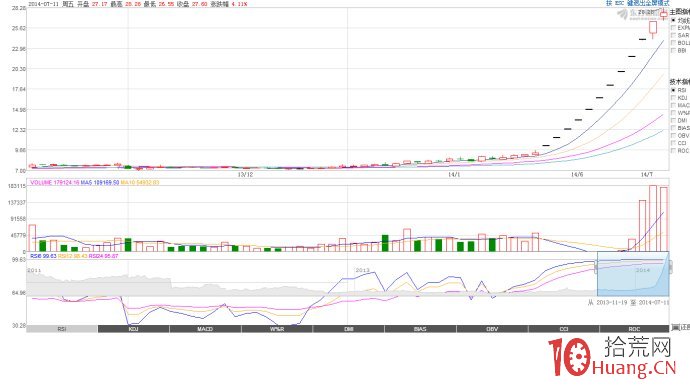Enable the BBI main chart indicator

pyautogui.click(x=673, y=51)
